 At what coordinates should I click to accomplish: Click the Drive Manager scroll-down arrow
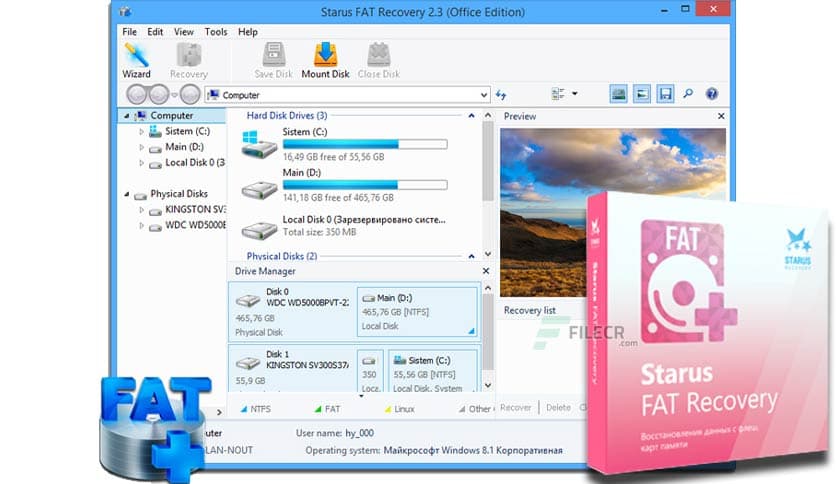coord(488,385)
